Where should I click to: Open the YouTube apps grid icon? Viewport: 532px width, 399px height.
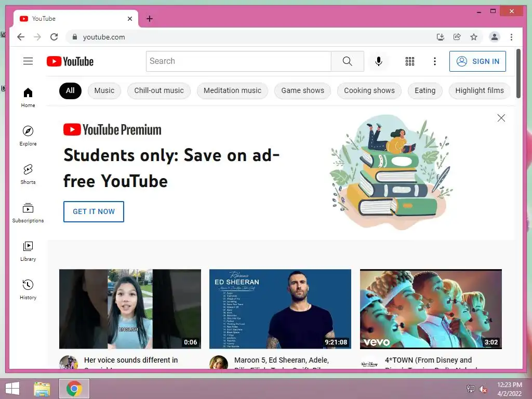tap(409, 61)
